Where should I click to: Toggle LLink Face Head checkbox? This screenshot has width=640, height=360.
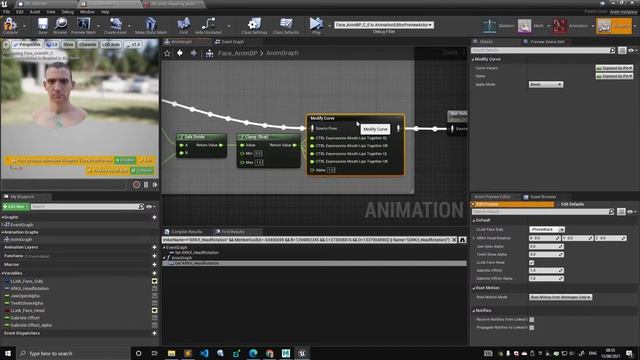(531, 262)
